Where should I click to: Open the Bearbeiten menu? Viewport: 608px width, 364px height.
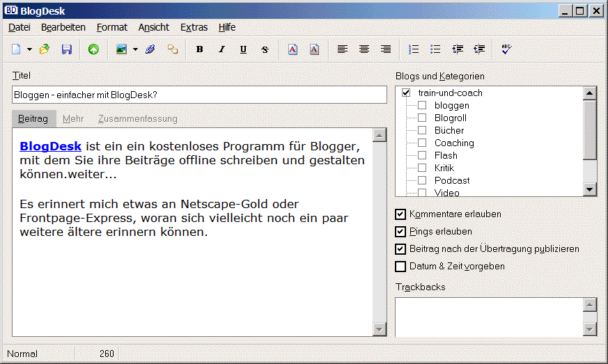(x=63, y=28)
